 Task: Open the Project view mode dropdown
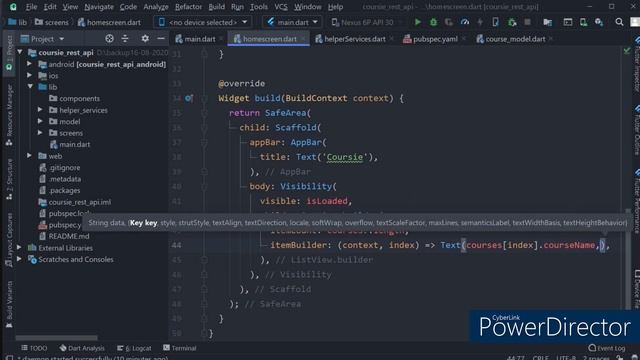point(42,39)
